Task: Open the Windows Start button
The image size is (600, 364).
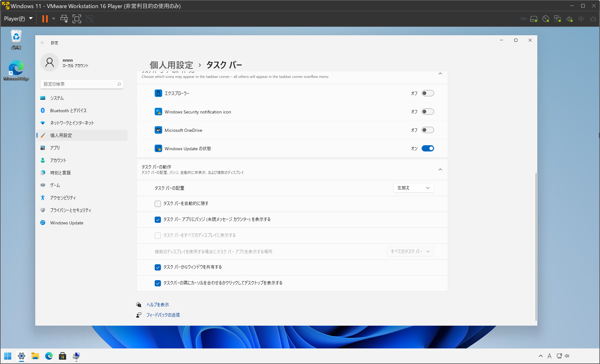Action: point(8,356)
